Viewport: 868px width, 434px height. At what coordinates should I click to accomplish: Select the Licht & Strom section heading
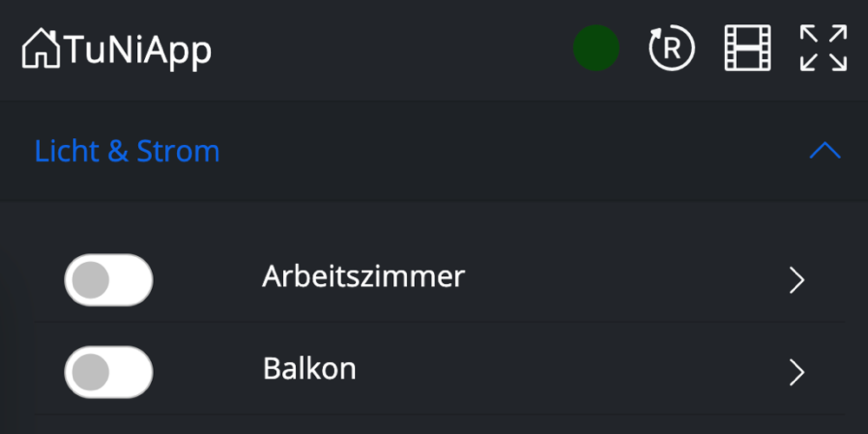[x=127, y=152]
